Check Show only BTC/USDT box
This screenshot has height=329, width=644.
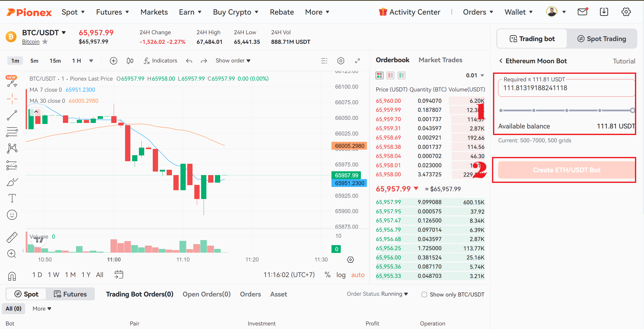coord(424,294)
